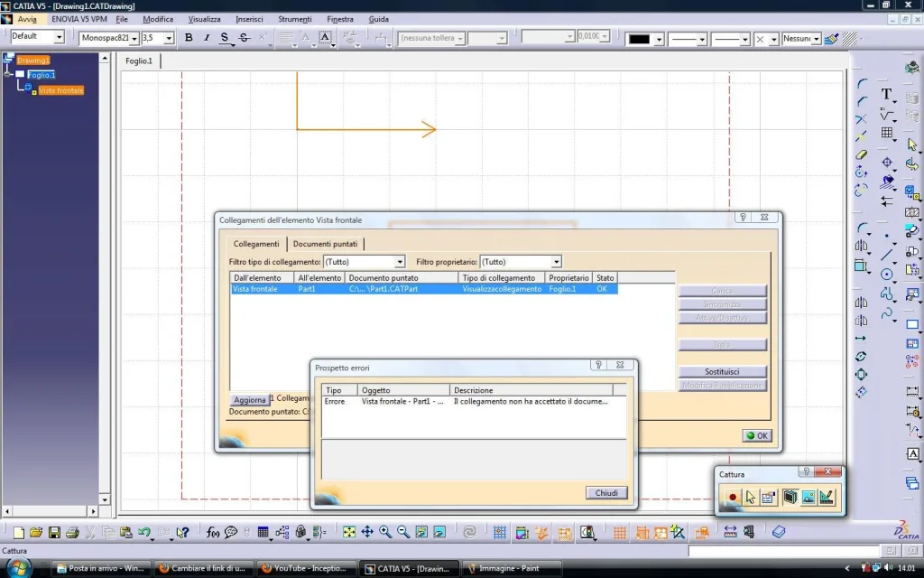Select the Collegamenti tab

point(256,244)
